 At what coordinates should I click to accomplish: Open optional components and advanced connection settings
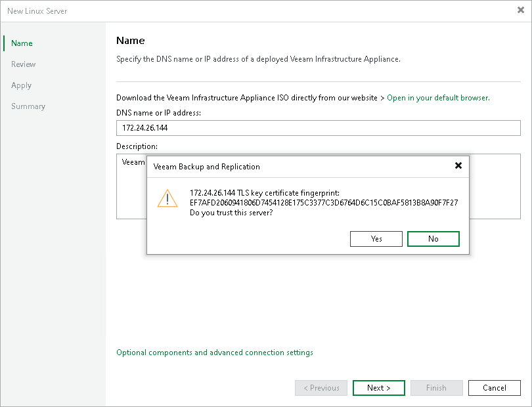pos(213,352)
